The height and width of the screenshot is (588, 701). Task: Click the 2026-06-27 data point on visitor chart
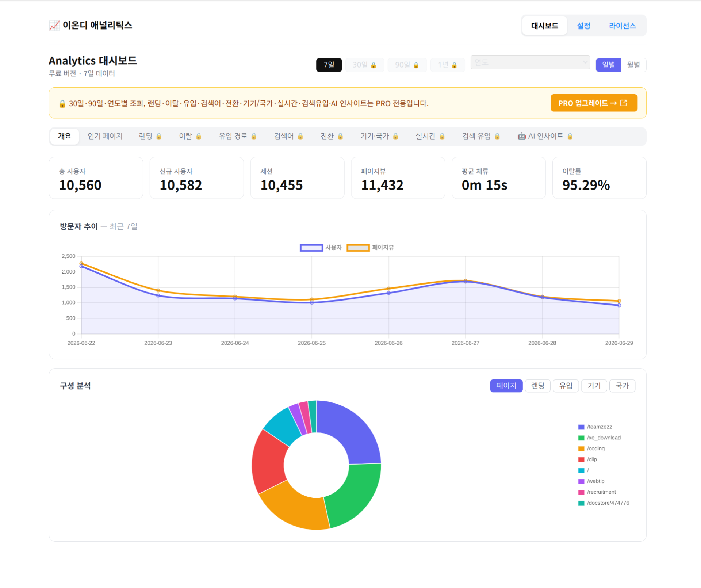(x=465, y=281)
